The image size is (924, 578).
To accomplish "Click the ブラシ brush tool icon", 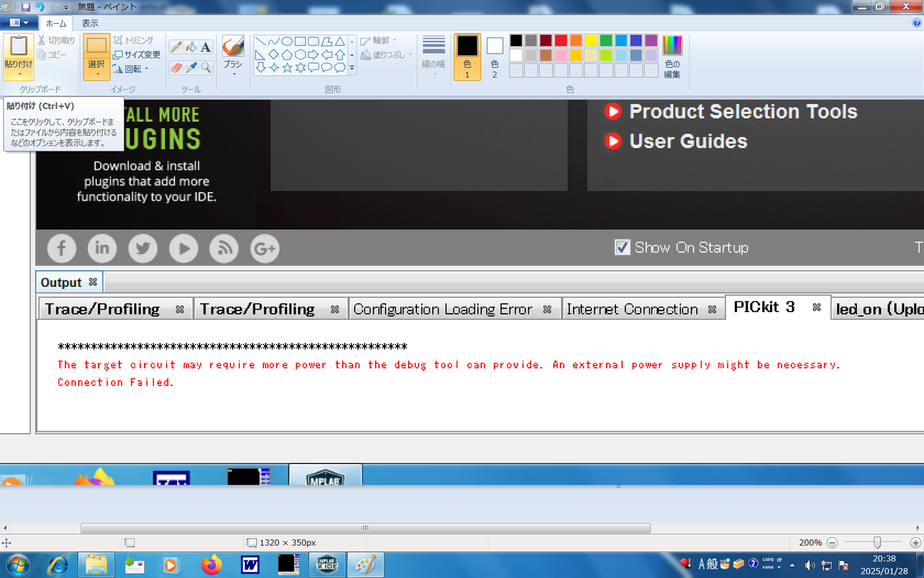I will (233, 46).
